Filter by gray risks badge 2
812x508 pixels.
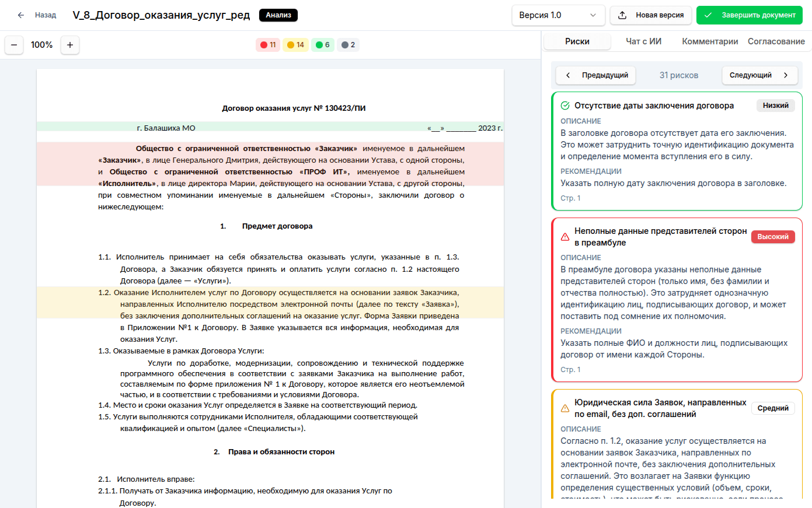tap(348, 45)
